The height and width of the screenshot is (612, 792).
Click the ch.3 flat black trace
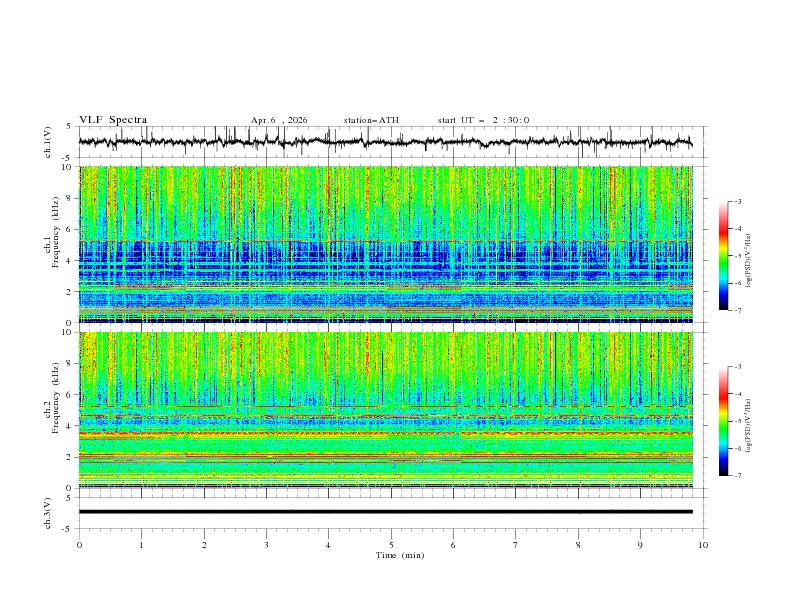386,512
